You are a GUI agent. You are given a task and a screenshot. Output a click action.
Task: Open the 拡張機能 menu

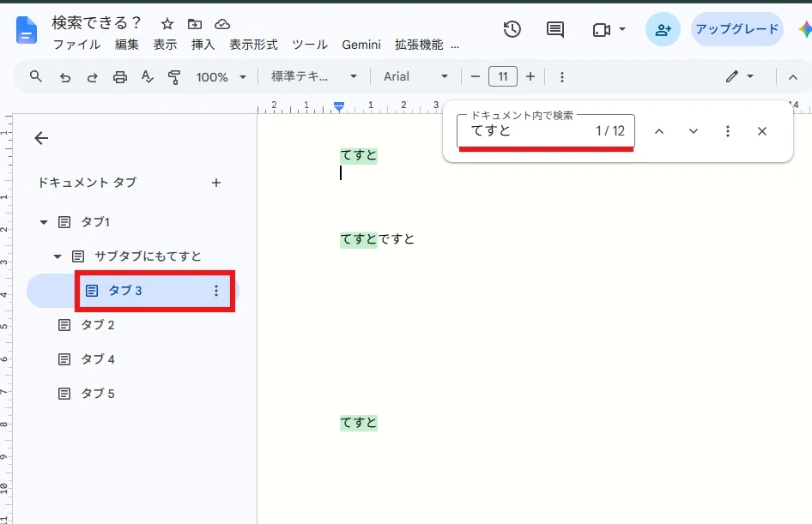pyautogui.click(x=419, y=45)
